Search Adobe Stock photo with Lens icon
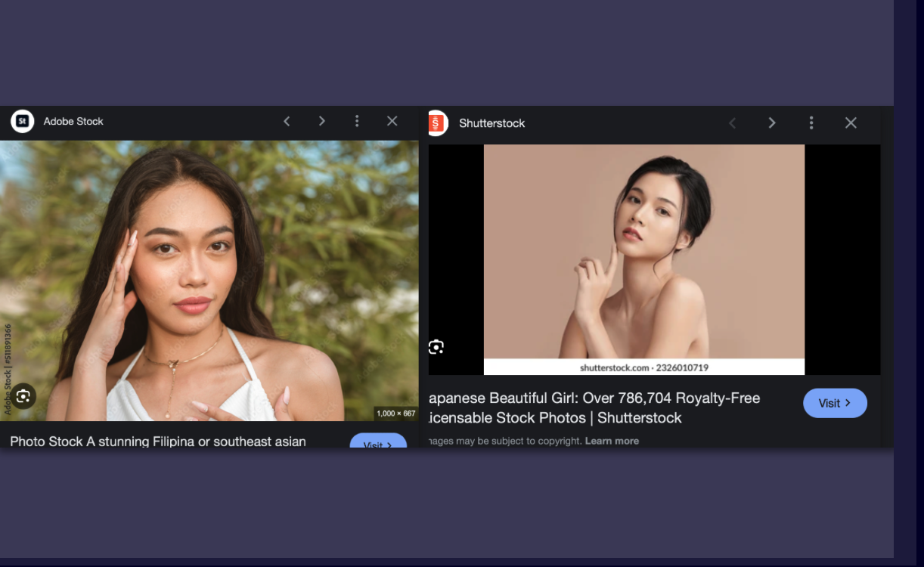The image size is (924, 567). (x=23, y=395)
